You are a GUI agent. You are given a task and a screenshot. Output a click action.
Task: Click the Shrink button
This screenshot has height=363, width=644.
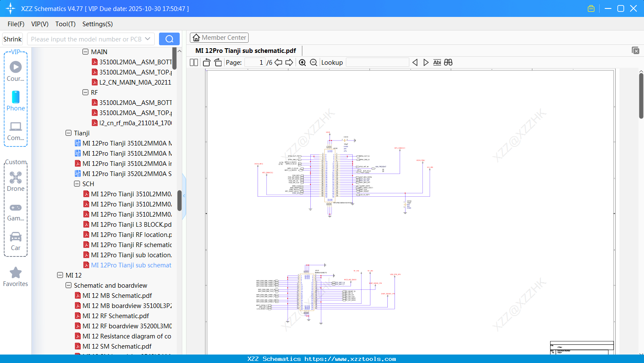[12, 38]
